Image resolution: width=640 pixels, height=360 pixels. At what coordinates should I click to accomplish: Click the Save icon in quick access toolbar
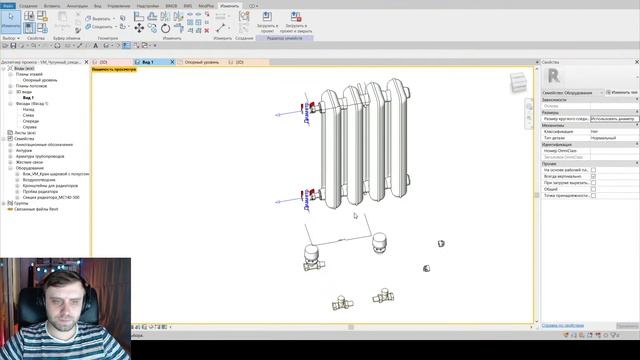13,46
